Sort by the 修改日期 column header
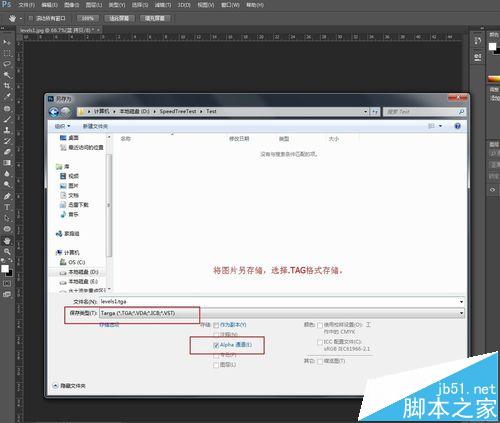Image resolution: width=500 pixels, height=423 pixels. pyautogui.click(x=239, y=139)
